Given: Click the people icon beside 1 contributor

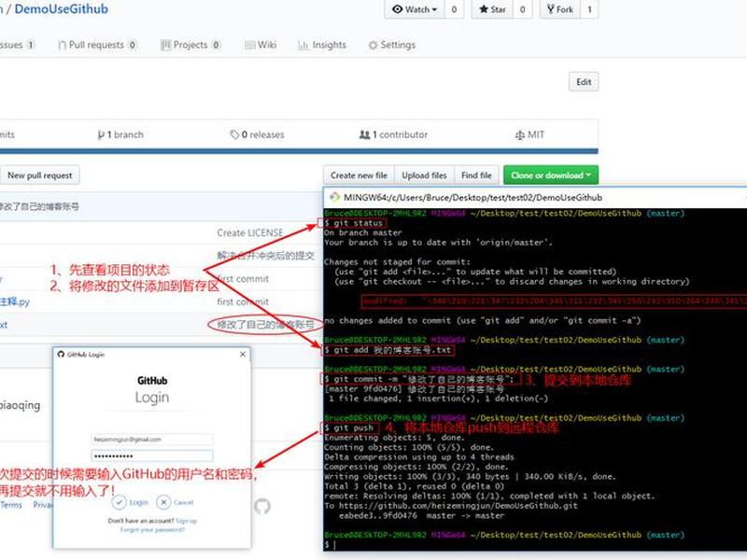Looking at the screenshot, I should (x=364, y=135).
